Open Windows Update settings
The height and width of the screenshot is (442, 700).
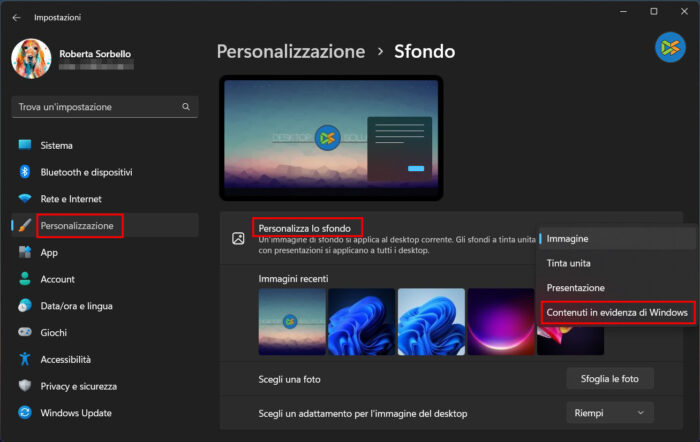tap(76, 413)
